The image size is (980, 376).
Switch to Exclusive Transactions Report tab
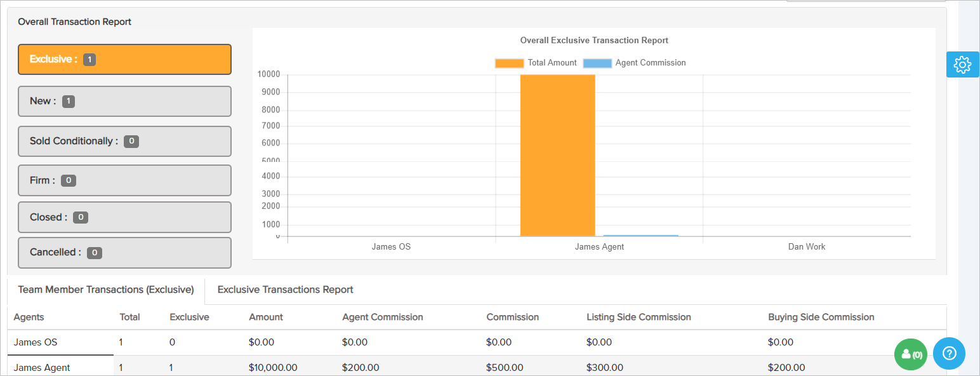coord(285,290)
